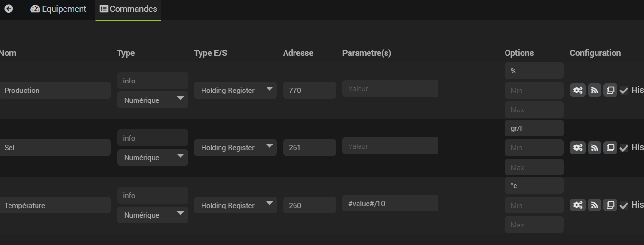
Task: Click the test (RSS) icon for Production
Action: 594,90
